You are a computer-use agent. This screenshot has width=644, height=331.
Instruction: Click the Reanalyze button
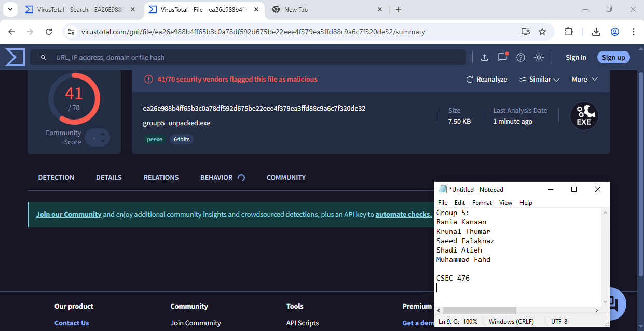coord(486,80)
